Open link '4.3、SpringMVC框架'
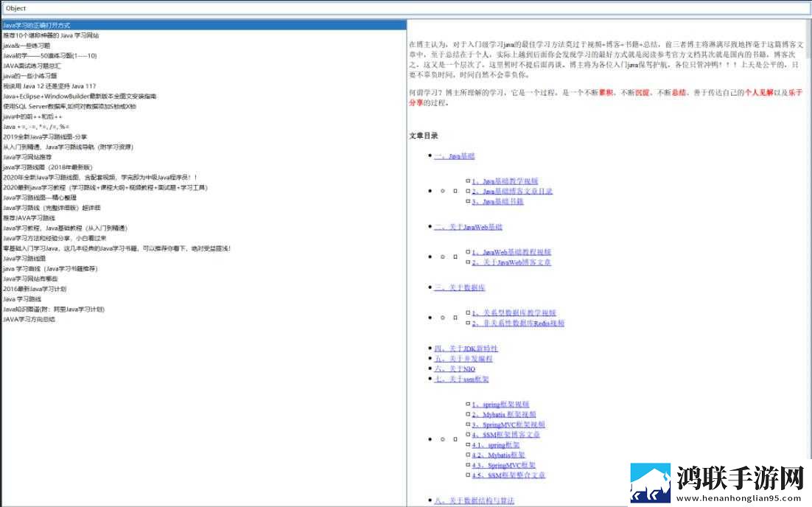Viewport: 812px width, 507px height. click(x=503, y=465)
